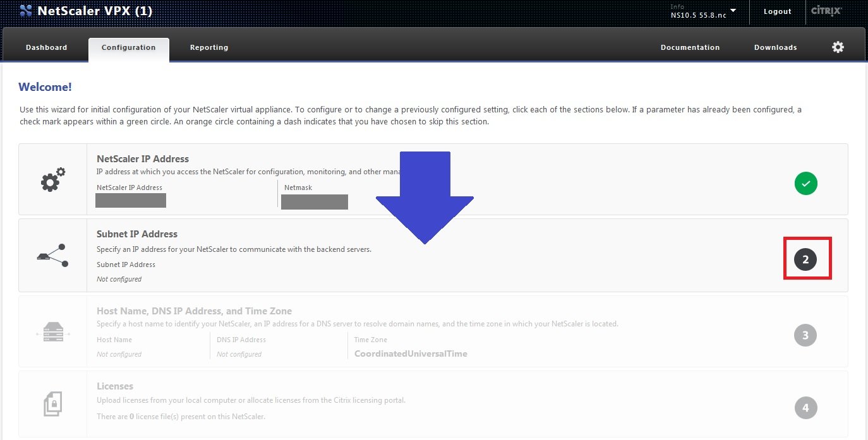The width and height of the screenshot is (868, 440).
Task: Click the step 3 circle badge
Action: [805, 335]
